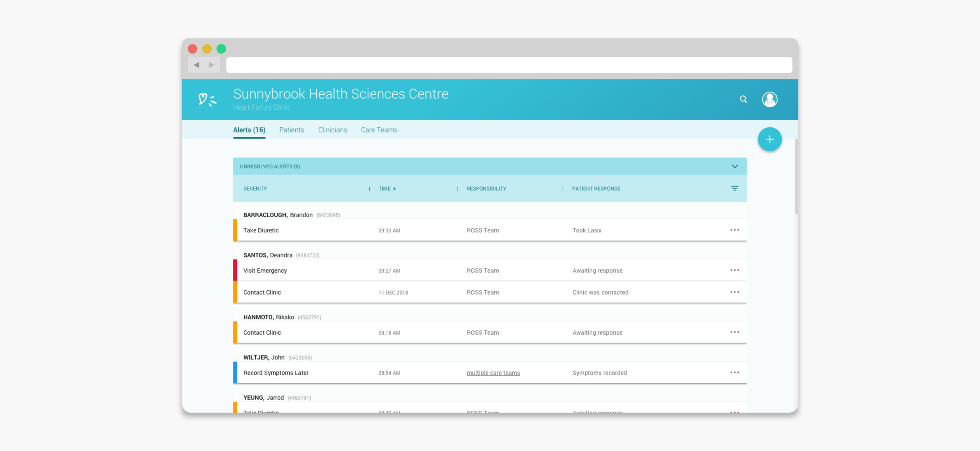Image resolution: width=980 pixels, height=451 pixels.
Task: Open the Clinicians tab
Action: coord(332,130)
